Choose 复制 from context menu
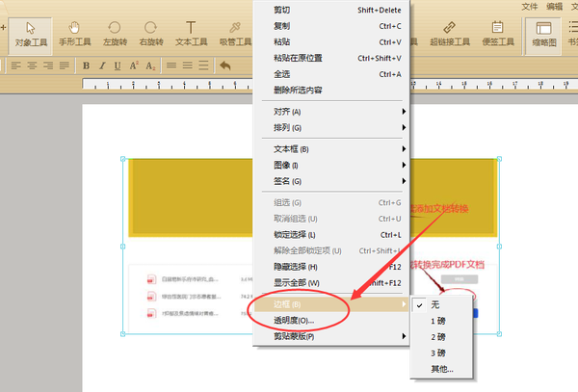578x392 pixels. point(331,26)
